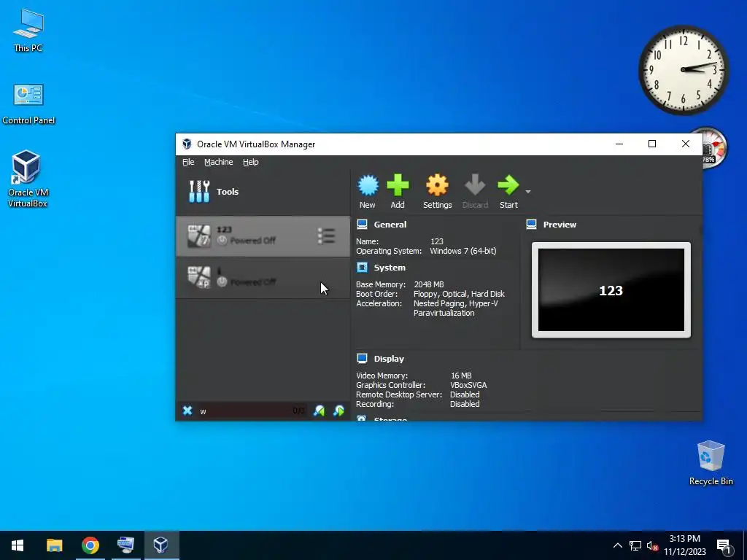
Task: Click the '2048 MB' base memory value
Action: click(429, 284)
